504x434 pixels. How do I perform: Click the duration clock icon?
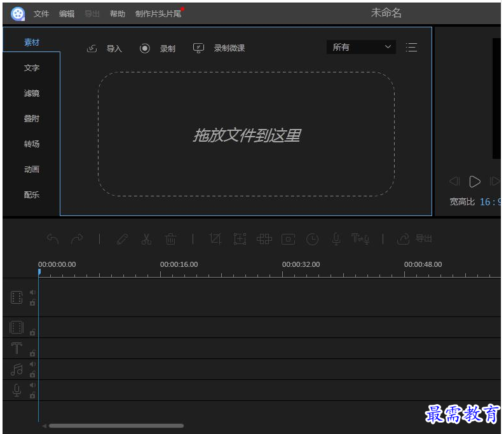tap(313, 239)
